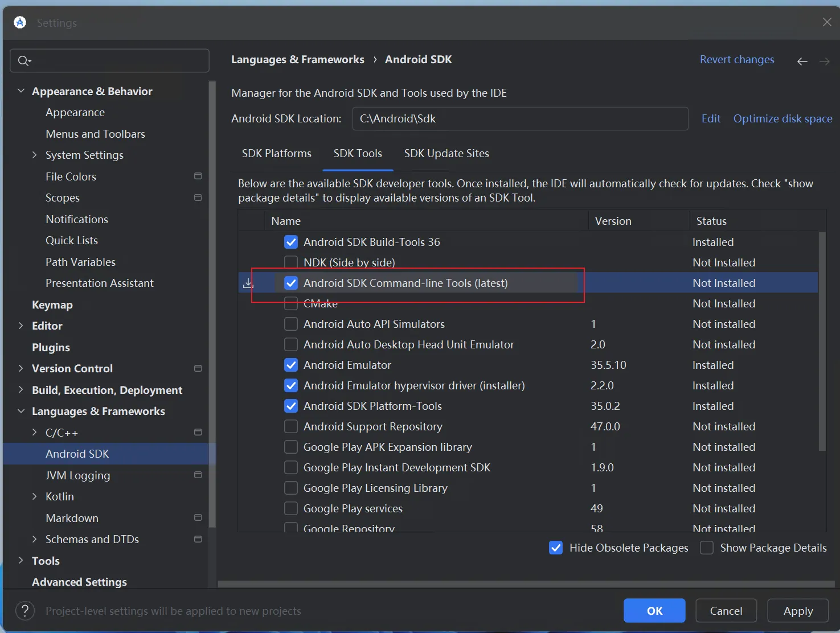
Task: Click the project-level icon next to Version Control
Action: point(198,368)
